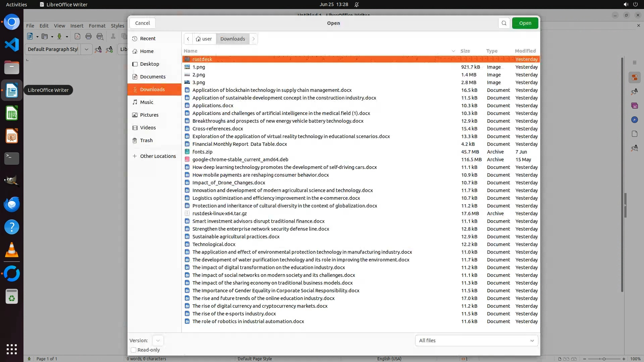The image size is (644, 362).
Task: Toggle notifications bell in top bar
Action: coord(357,4)
